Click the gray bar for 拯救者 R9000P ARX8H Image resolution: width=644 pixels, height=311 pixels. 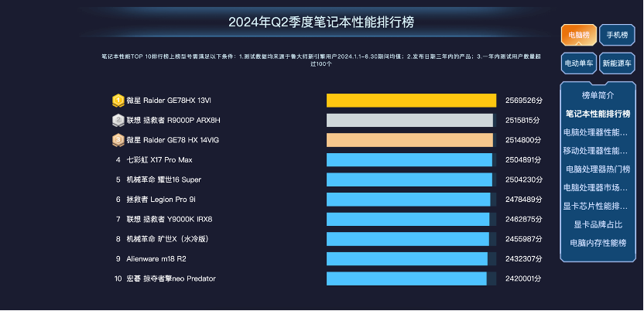tap(409, 120)
